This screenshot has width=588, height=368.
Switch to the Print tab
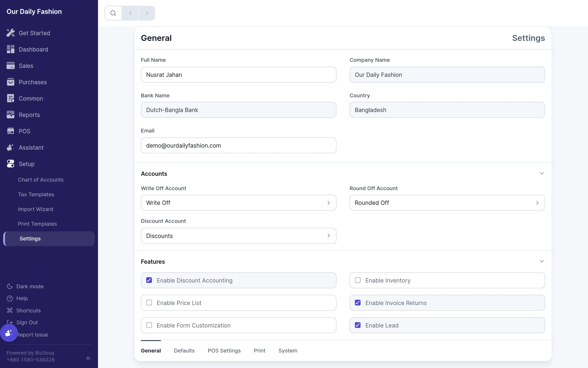259,350
